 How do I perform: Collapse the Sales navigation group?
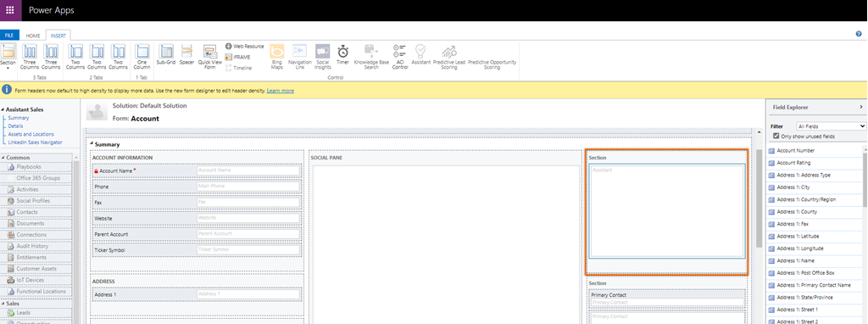tap(3, 304)
